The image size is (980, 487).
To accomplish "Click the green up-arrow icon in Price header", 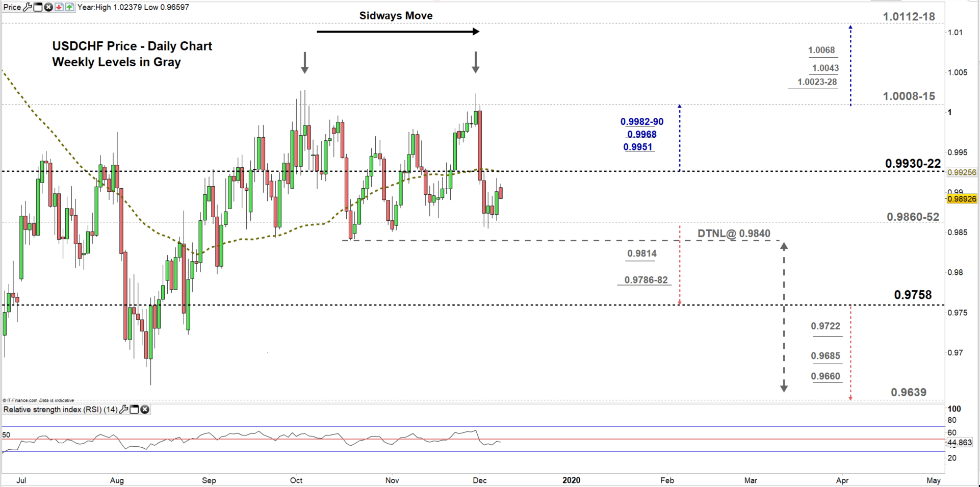I will 69,7.
